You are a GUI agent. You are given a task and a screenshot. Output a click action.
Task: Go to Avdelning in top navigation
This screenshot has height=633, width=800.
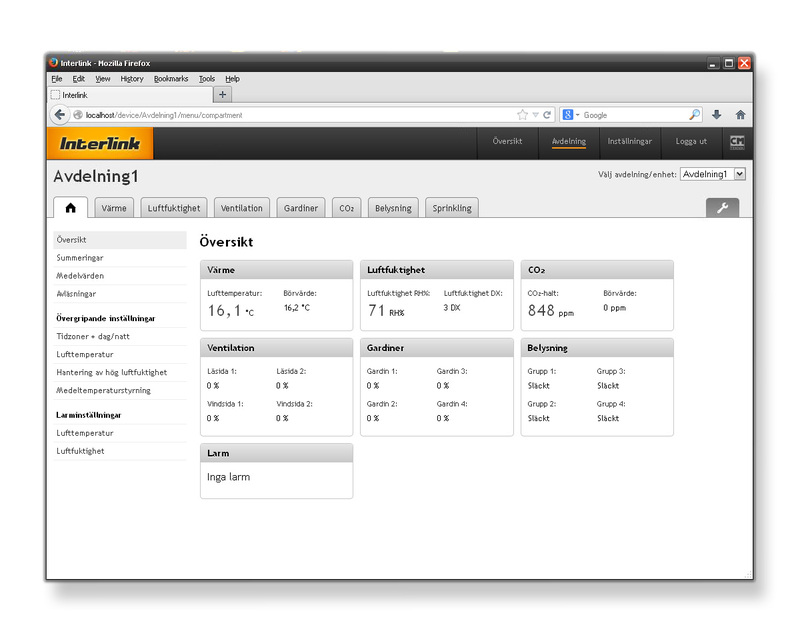pyautogui.click(x=569, y=141)
